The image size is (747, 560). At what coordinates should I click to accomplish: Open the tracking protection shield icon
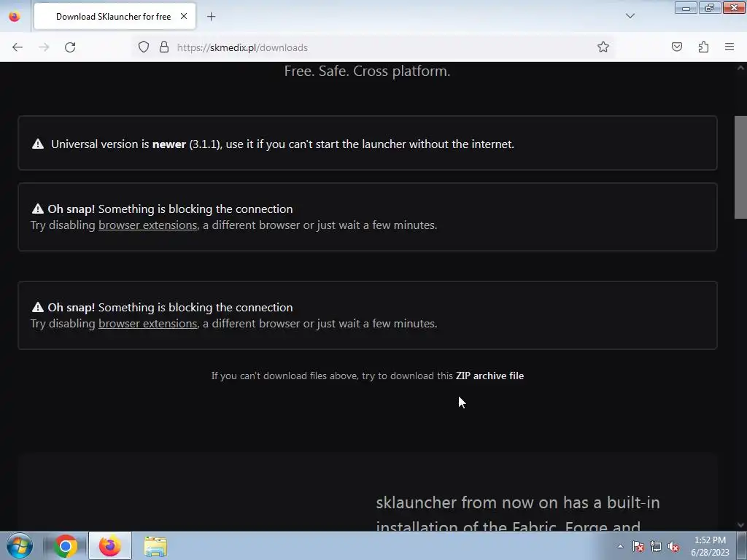(x=144, y=47)
